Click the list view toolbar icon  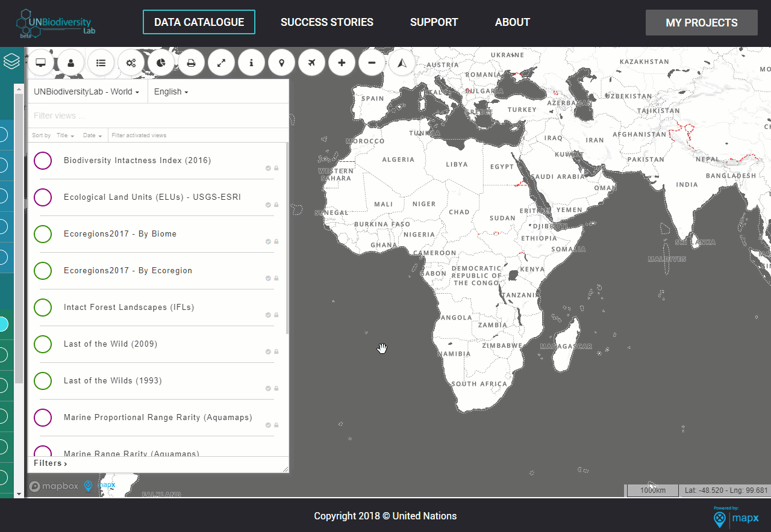[101, 63]
